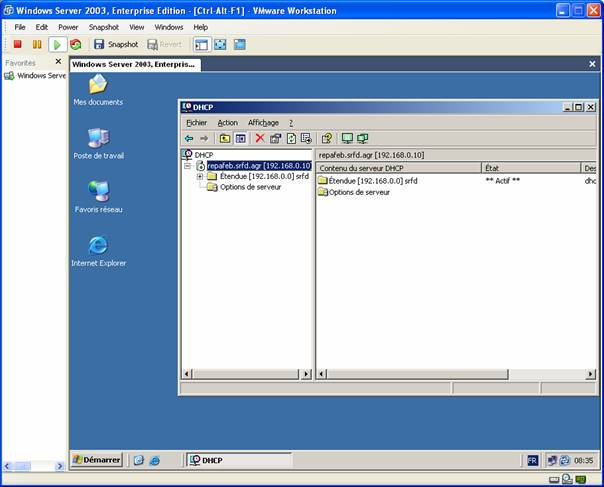Click the Revert toolbar button
This screenshot has height=487, width=604.
[164, 44]
